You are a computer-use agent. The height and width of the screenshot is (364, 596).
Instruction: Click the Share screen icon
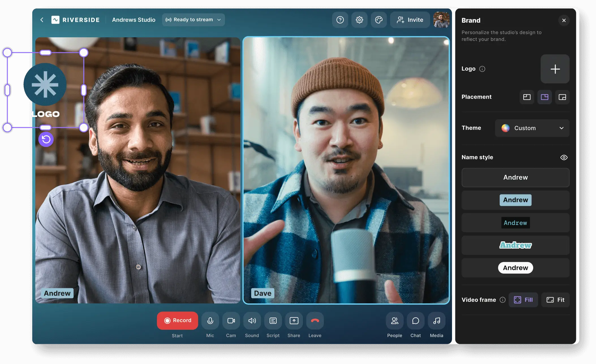pos(294,321)
